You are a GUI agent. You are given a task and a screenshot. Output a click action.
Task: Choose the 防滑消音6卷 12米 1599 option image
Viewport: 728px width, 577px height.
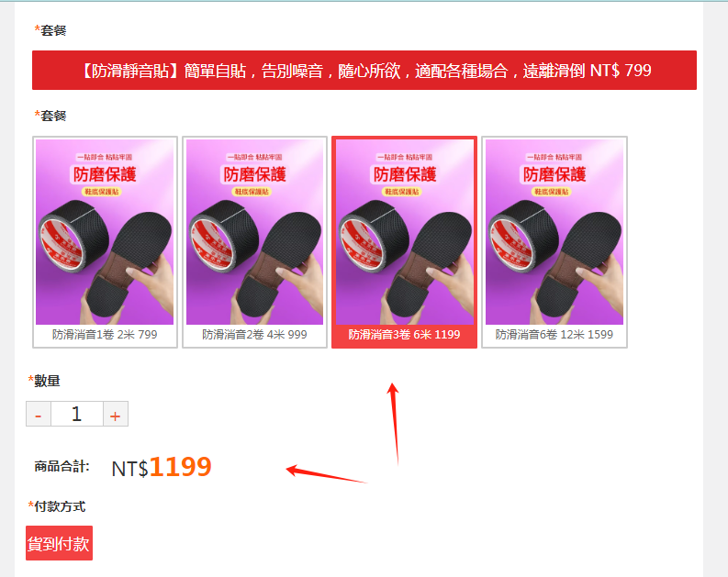click(x=554, y=231)
